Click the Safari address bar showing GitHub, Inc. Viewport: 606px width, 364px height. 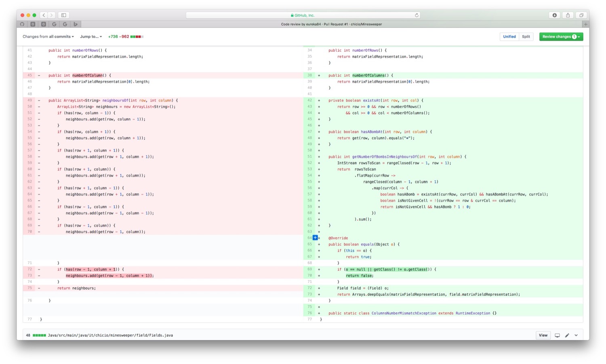(x=303, y=15)
